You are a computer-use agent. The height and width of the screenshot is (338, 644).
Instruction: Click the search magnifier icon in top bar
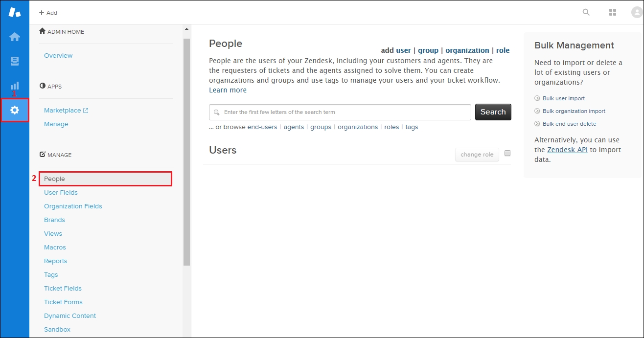coord(586,12)
